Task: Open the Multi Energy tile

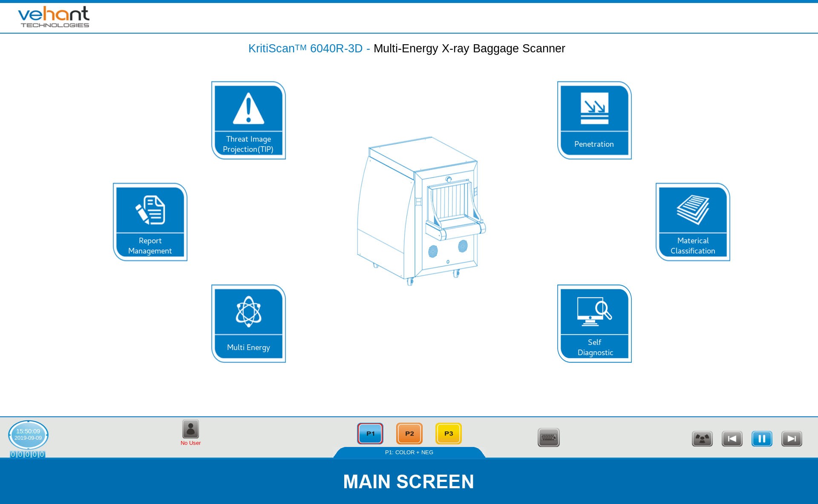Action: pos(248,324)
